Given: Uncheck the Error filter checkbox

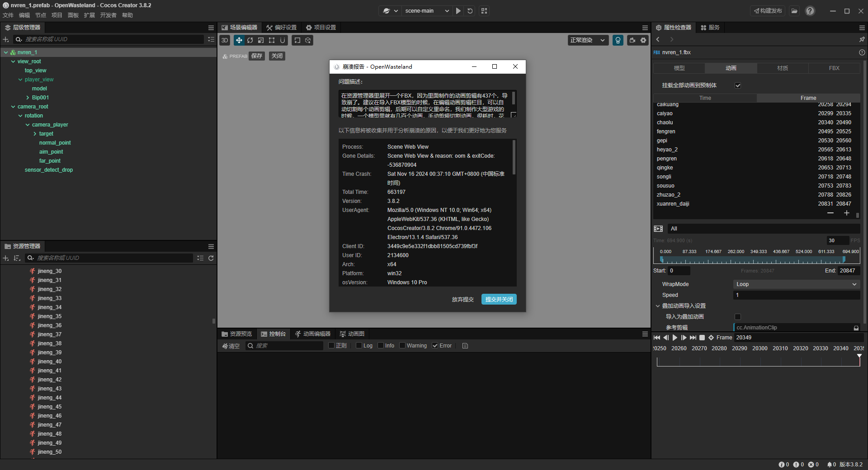Looking at the screenshot, I should coord(435,346).
